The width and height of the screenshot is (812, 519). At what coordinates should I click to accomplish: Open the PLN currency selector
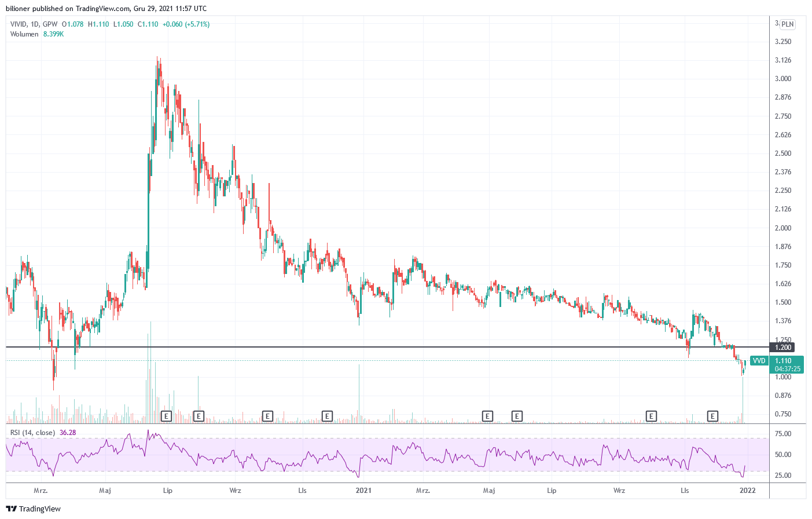[x=787, y=24]
